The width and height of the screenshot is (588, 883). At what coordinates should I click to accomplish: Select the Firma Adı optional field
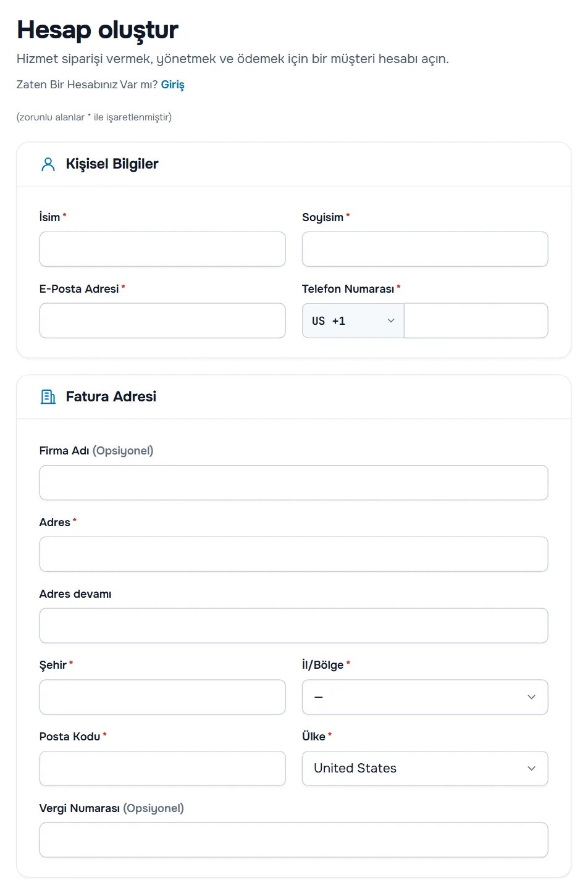click(x=293, y=483)
